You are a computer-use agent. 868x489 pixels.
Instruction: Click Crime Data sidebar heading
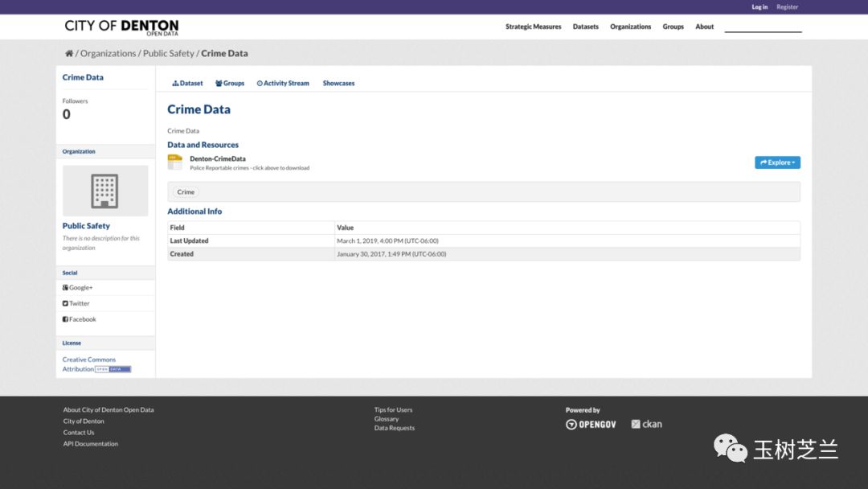point(83,77)
